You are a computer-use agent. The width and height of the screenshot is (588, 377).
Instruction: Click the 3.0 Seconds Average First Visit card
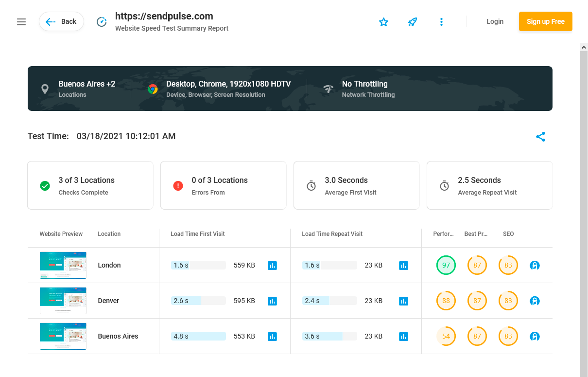357,185
